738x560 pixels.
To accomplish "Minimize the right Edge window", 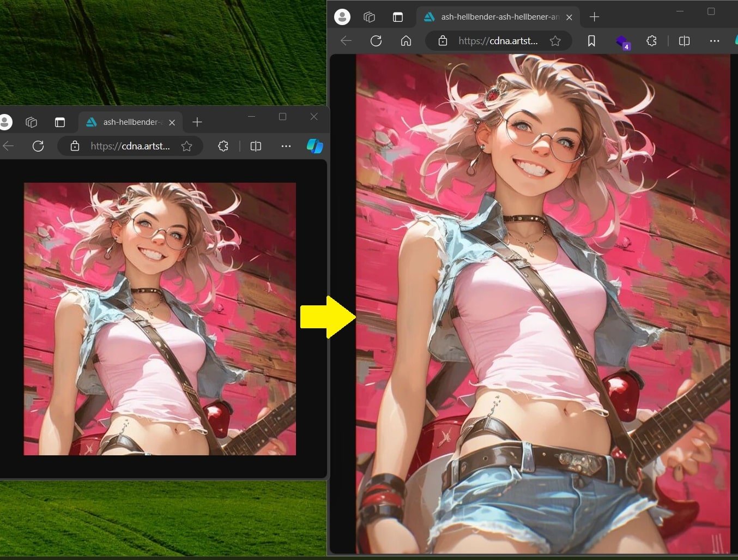I will click(680, 11).
